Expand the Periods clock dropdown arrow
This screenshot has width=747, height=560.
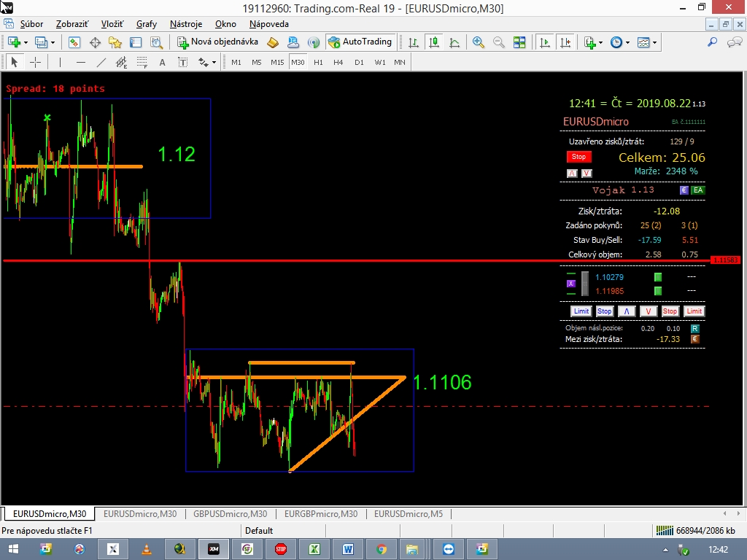coord(627,42)
